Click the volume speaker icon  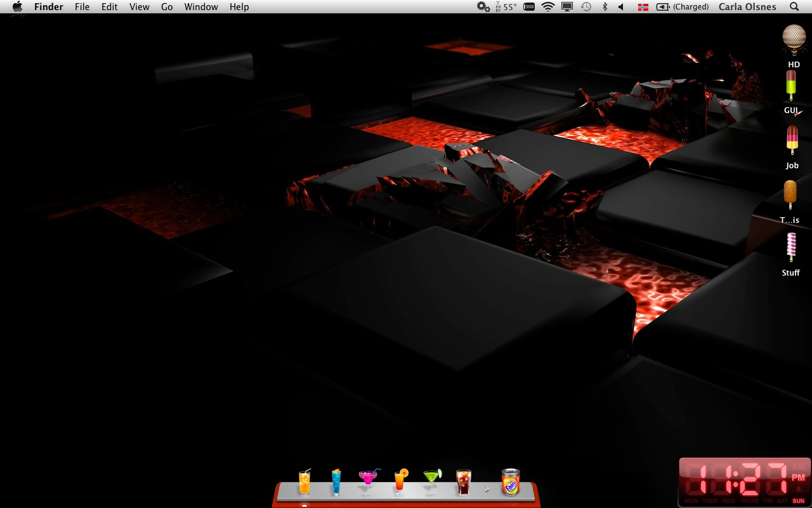pos(621,7)
